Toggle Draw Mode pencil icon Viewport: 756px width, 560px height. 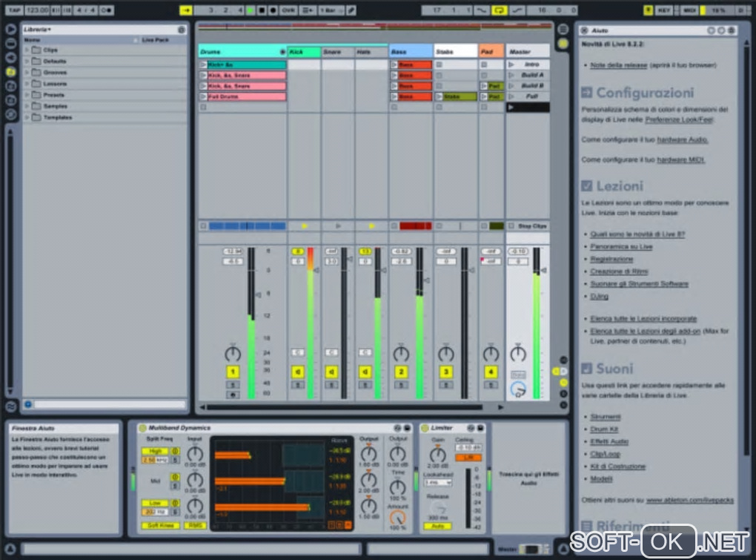(351, 10)
